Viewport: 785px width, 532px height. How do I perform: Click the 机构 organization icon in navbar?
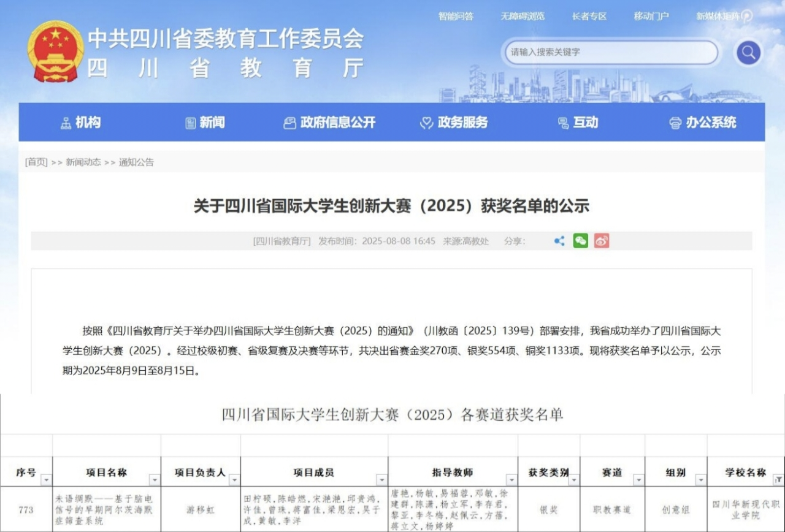[66, 123]
